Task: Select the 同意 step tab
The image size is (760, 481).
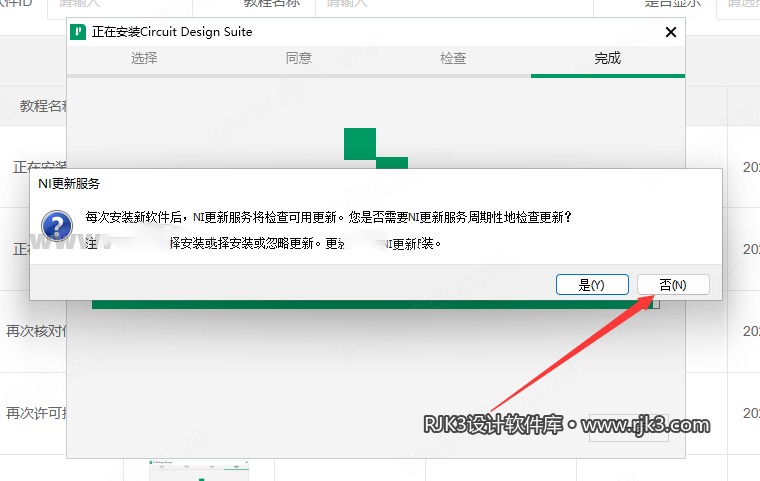Action: click(299, 58)
